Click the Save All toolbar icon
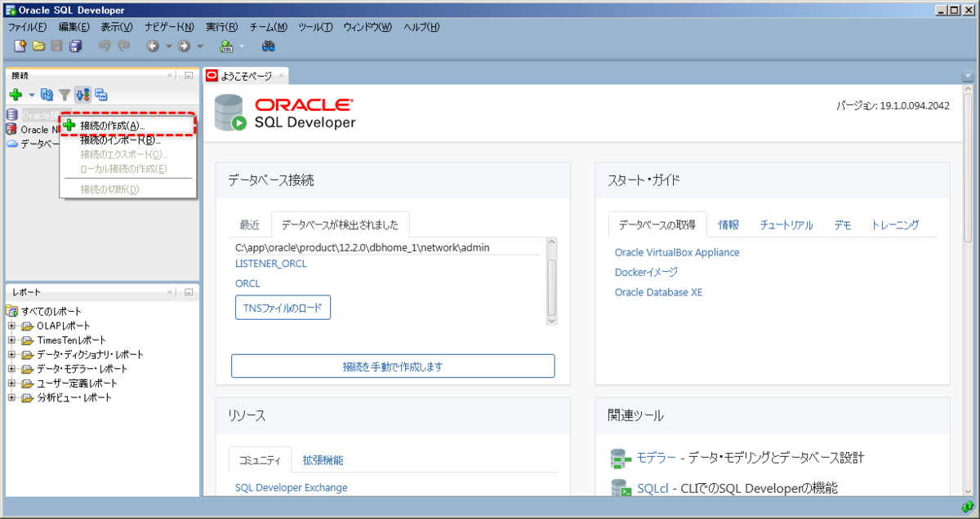 point(74,47)
